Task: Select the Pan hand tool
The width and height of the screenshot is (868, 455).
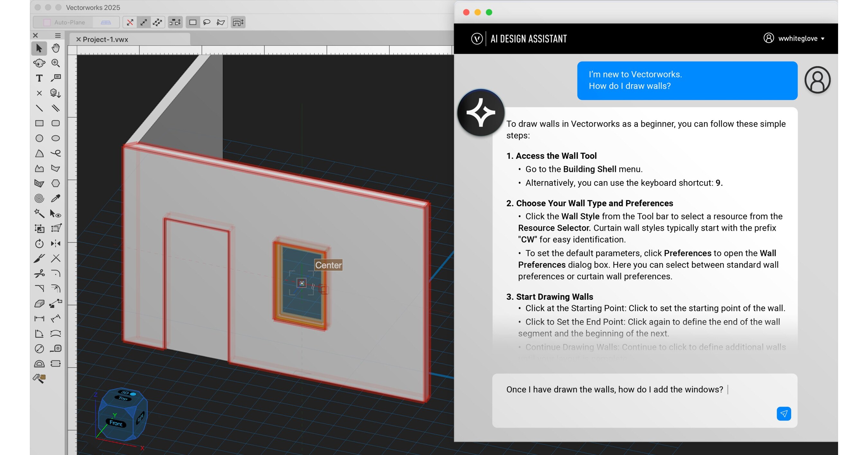Action: [56, 48]
